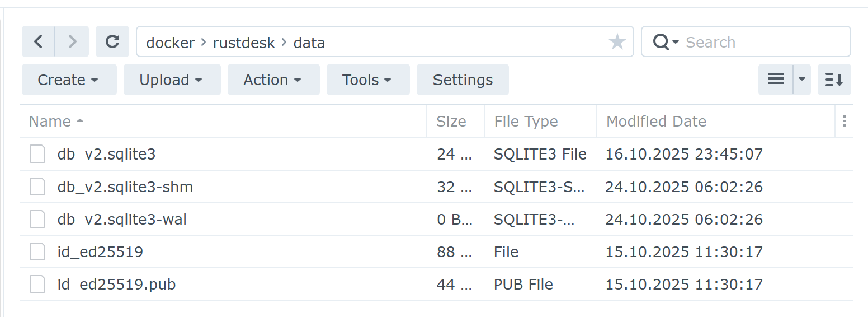Screen dimensions: 868x317
Task: Open column options three-dot menu
Action: tap(844, 122)
